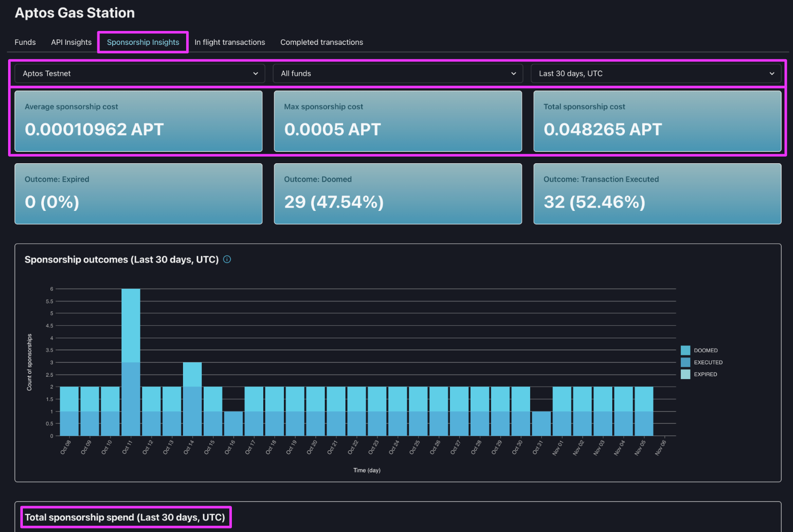Image resolution: width=793 pixels, height=532 pixels.
Task: Click the 0.00010962 APT value
Action: coord(94,130)
